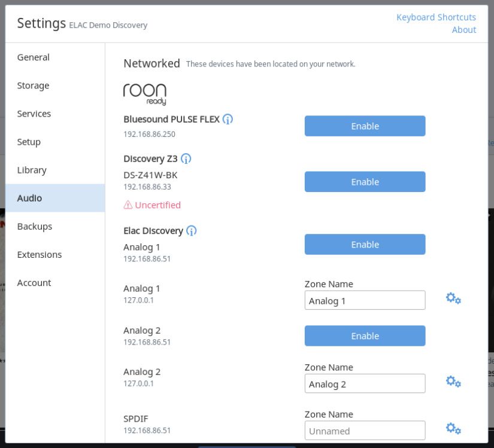Open info icon next to Discovery Z3
Viewport: 494px width, 448px height.
point(186,159)
